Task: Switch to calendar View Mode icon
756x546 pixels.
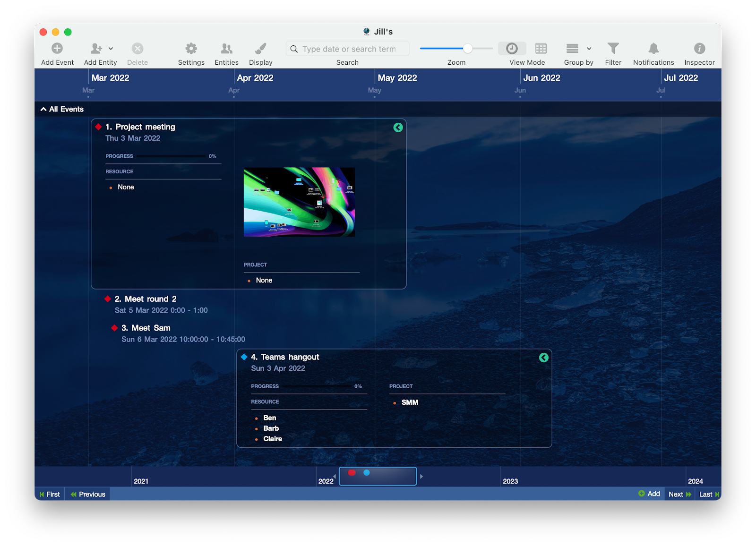Action: coord(540,48)
